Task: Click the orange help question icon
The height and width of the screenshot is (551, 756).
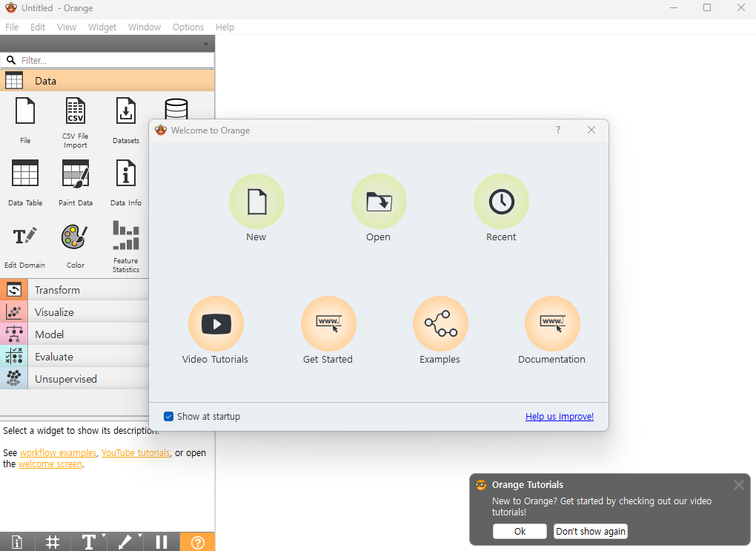Action: click(x=198, y=542)
